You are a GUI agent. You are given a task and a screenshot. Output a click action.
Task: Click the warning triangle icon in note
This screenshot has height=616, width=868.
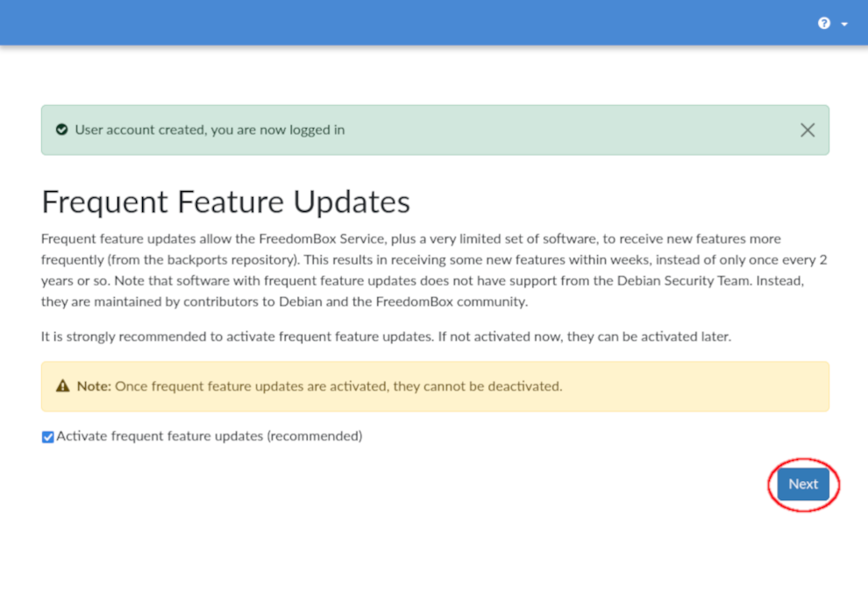[62, 386]
